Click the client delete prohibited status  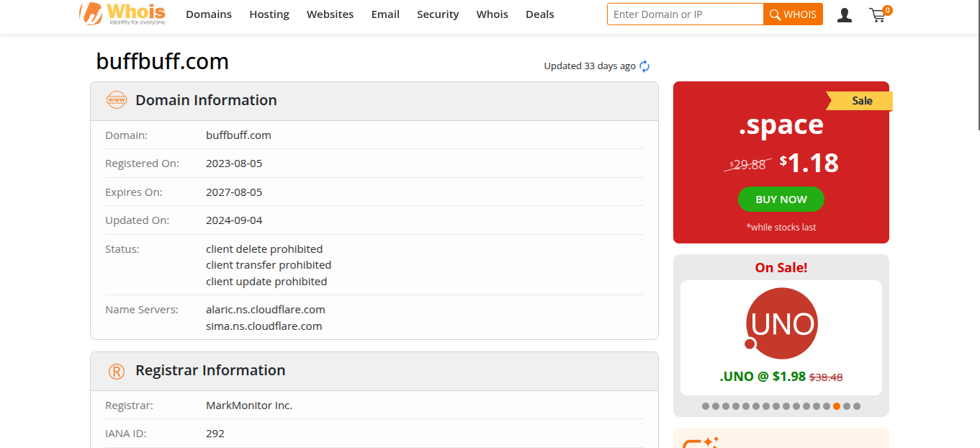(264, 249)
